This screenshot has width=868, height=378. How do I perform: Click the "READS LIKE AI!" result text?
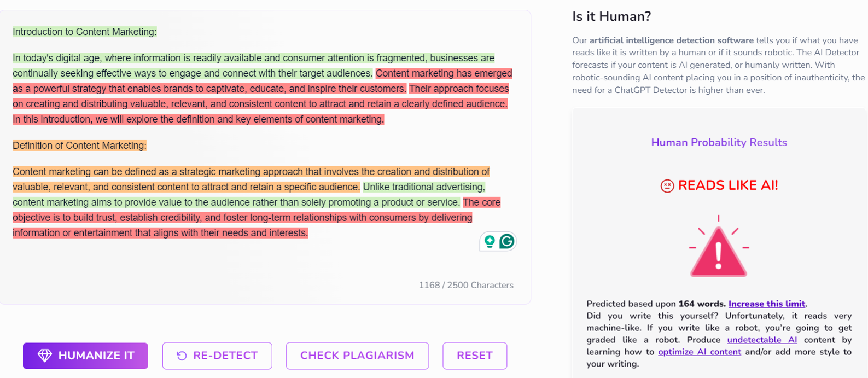[727, 185]
